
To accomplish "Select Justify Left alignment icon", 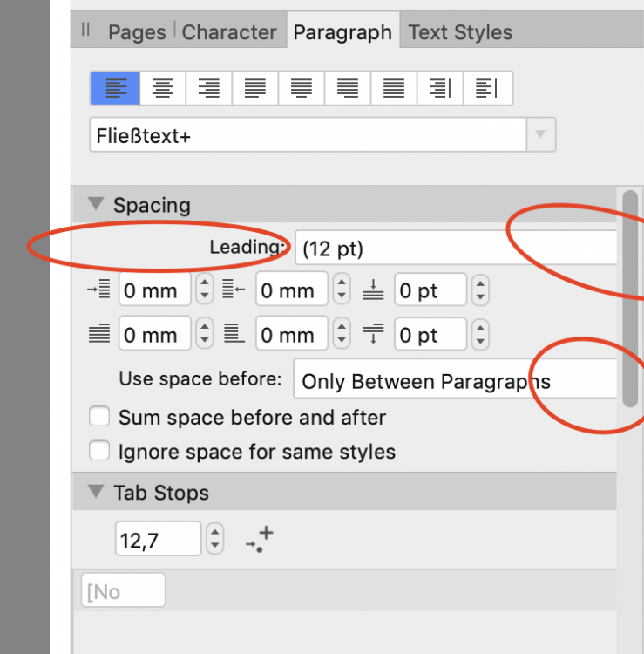I will point(255,88).
